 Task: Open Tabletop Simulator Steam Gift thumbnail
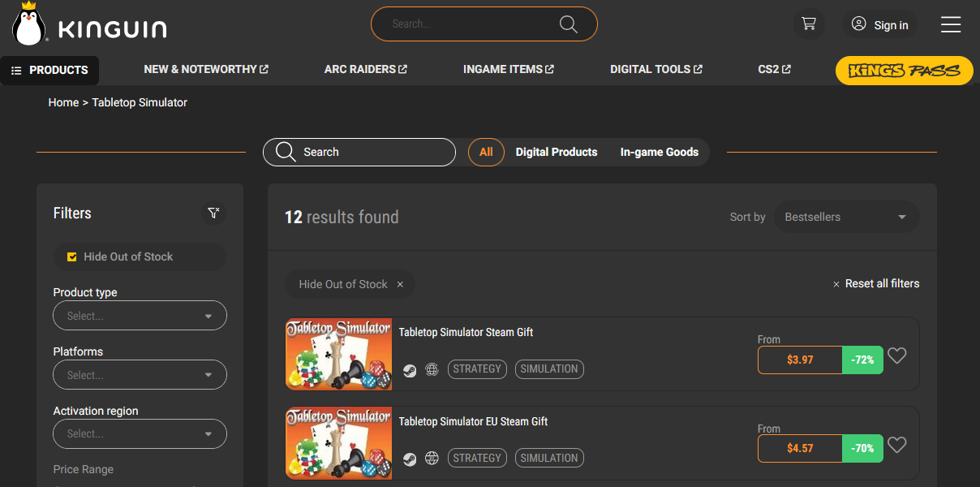[x=338, y=354]
